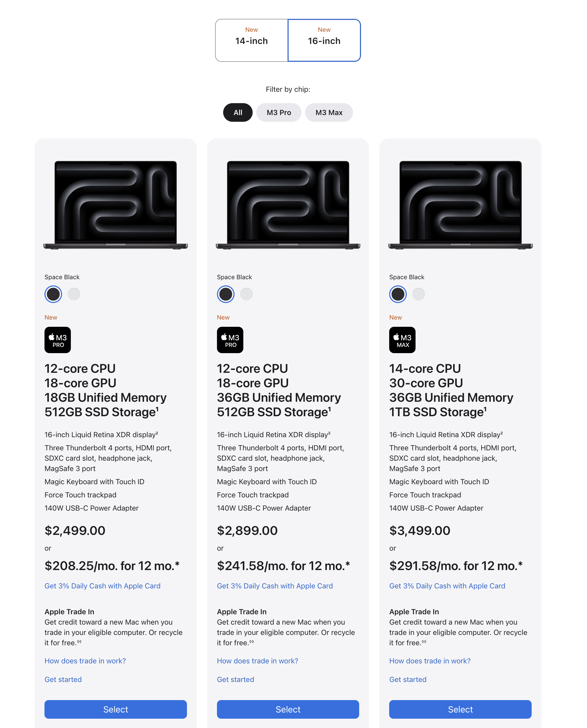
Task: Open Daily Cash Apple Card link, first model
Action: pos(102,586)
